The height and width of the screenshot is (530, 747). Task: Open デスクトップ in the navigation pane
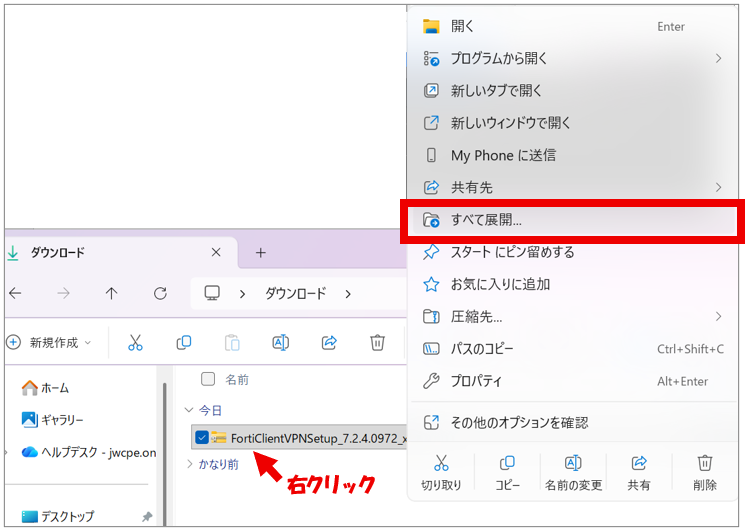pyautogui.click(x=58, y=516)
